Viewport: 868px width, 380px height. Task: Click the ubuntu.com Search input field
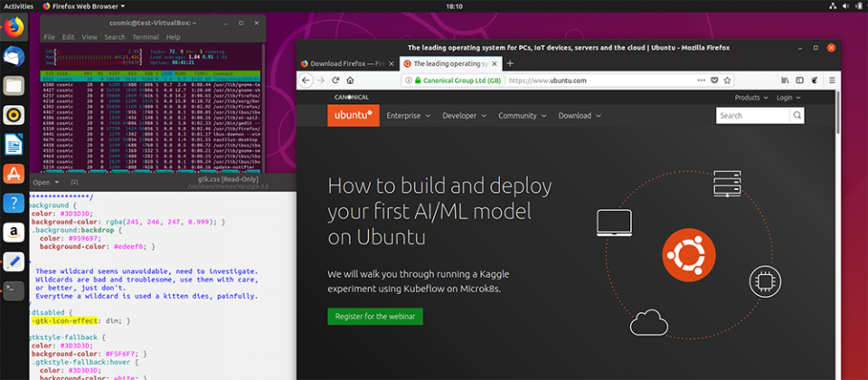(753, 116)
